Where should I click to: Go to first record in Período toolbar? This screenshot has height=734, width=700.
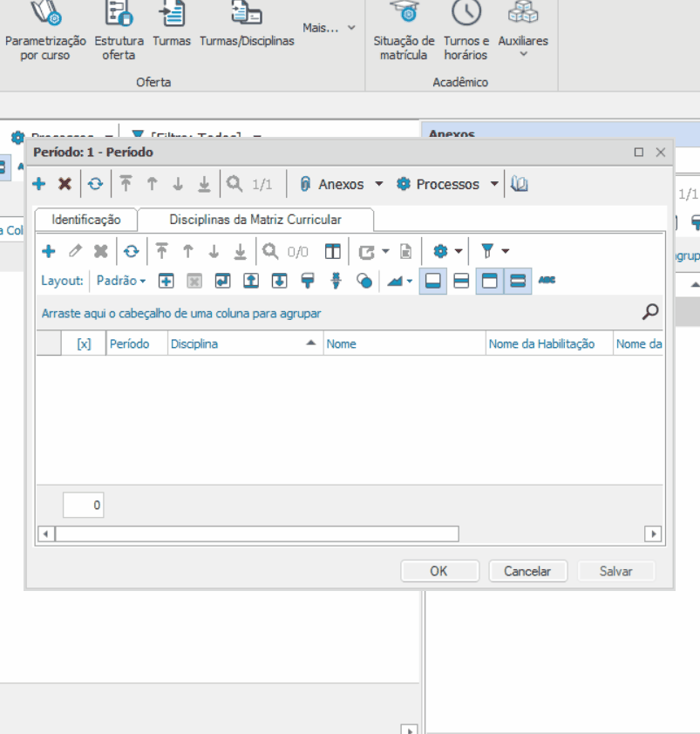[x=126, y=184]
